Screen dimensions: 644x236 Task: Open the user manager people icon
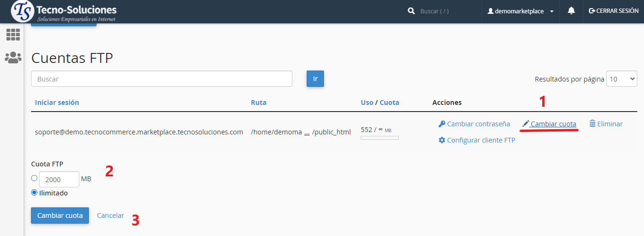tap(13, 58)
